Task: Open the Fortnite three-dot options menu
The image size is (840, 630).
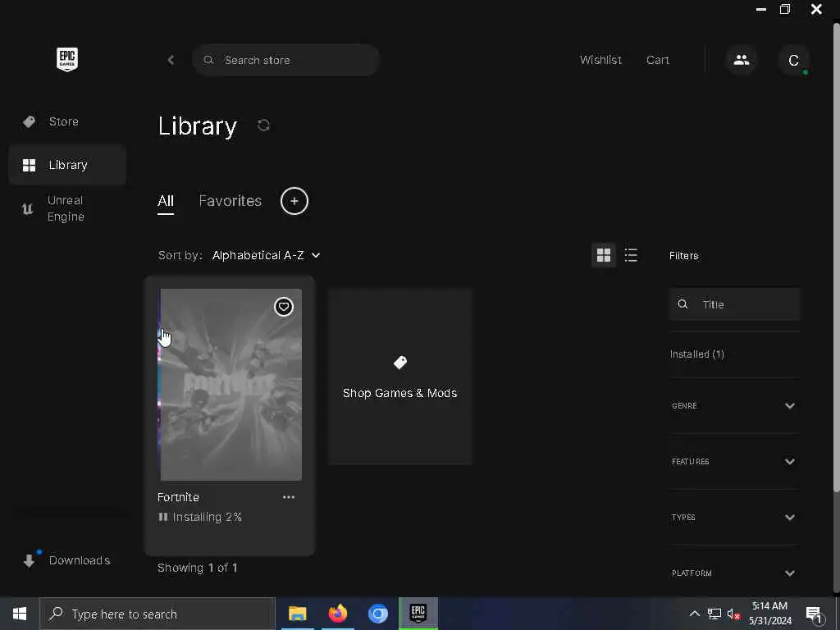Action: tap(289, 497)
